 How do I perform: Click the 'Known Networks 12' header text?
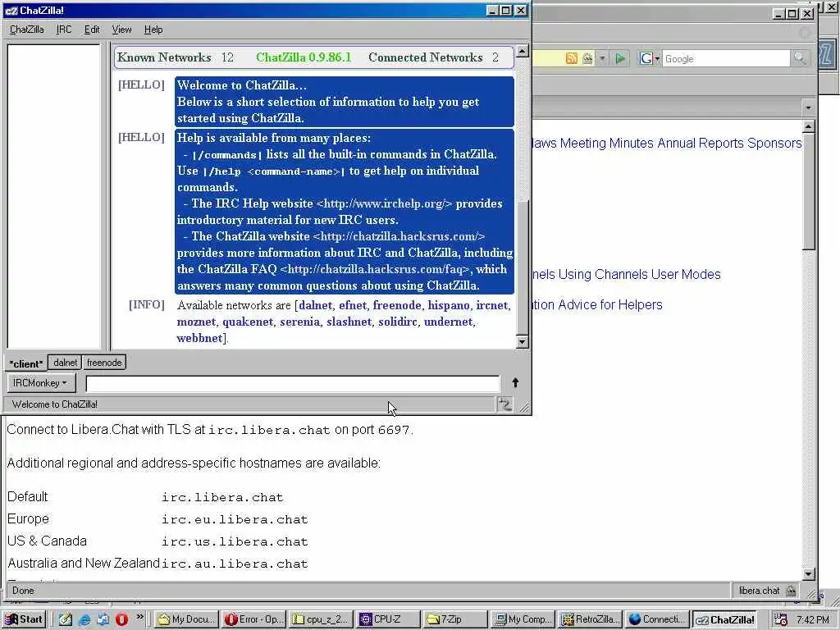176,57
